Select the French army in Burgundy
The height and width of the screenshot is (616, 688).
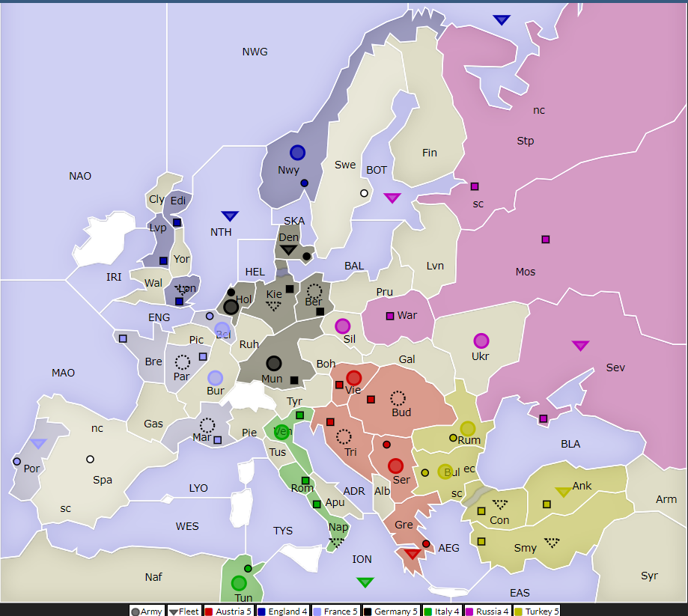pyautogui.click(x=215, y=378)
